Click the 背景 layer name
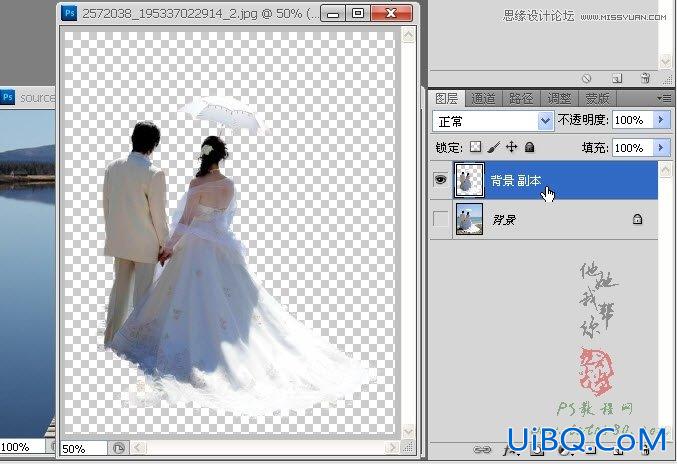Viewport: 677px width, 464px height. tap(504, 220)
